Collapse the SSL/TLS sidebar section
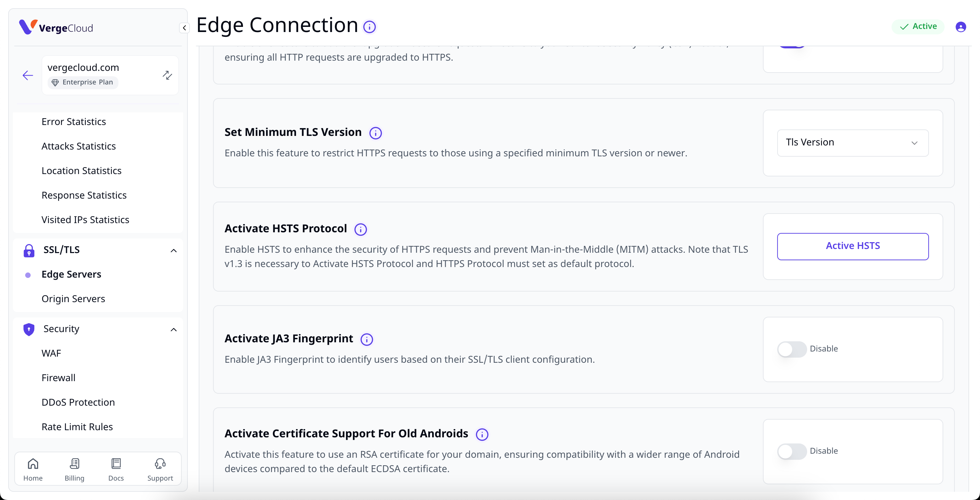Image resolution: width=980 pixels, height=500 pixels. (x=174, y=250)
